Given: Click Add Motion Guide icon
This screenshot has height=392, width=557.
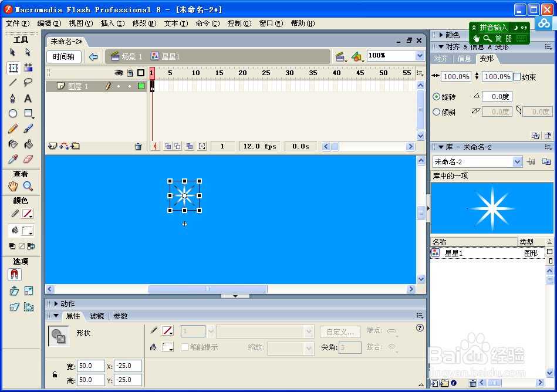Looking at the screenshot, I should coord(64,146).
